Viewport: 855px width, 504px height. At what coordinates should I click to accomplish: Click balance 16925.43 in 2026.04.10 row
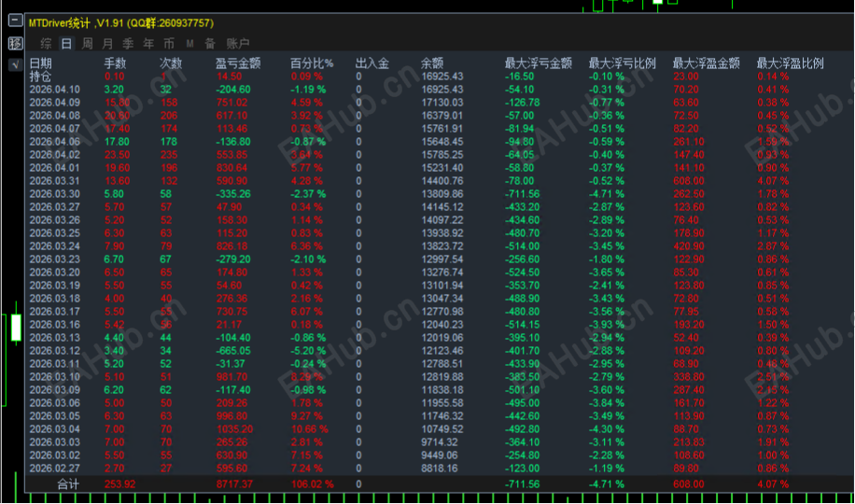(x=442, y=90)
